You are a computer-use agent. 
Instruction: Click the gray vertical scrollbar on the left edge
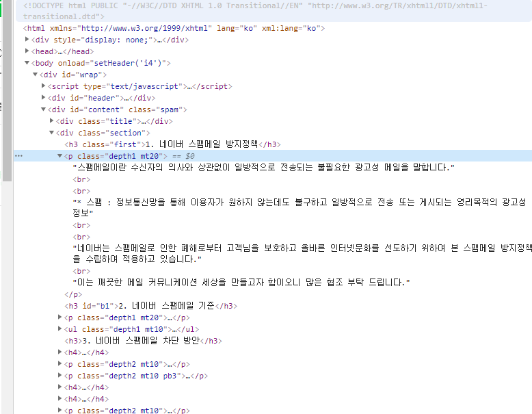(x=7, y=92)
